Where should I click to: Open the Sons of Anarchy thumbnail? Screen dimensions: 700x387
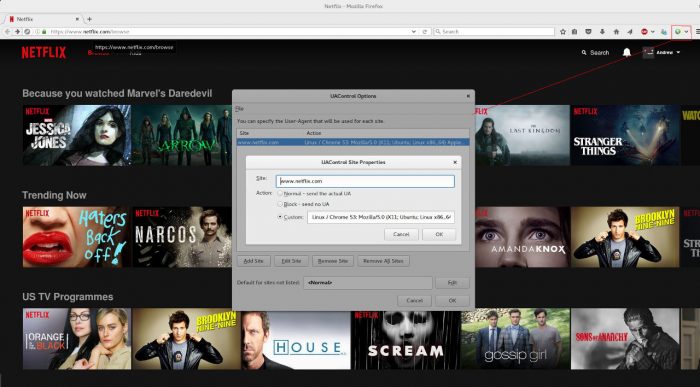coord(625,339)
